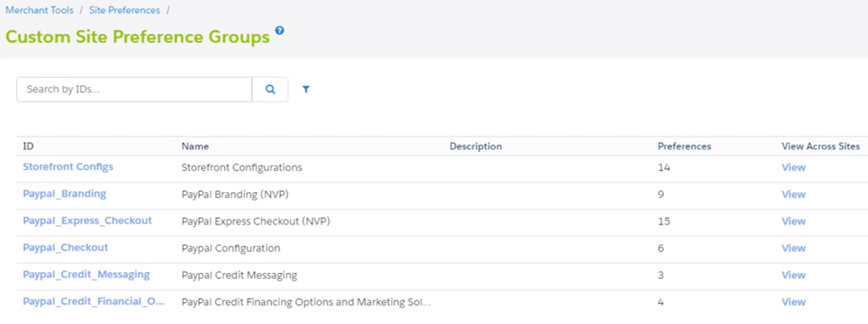Click the Preferences column header
Screen dimensions: 868x324
(684, 146)
